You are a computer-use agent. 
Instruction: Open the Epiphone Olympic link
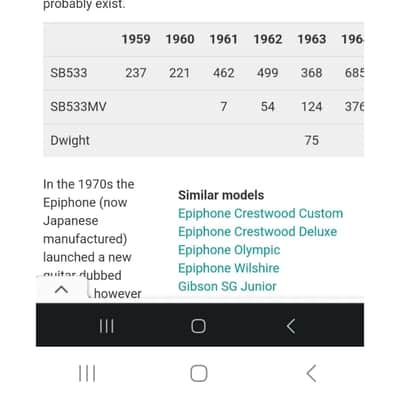pos(229,250)
